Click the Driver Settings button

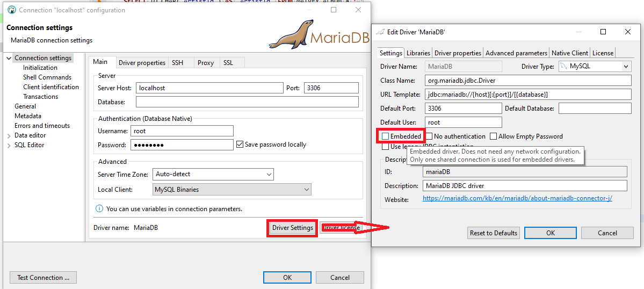pyautogui.click(x=293, y=228)
